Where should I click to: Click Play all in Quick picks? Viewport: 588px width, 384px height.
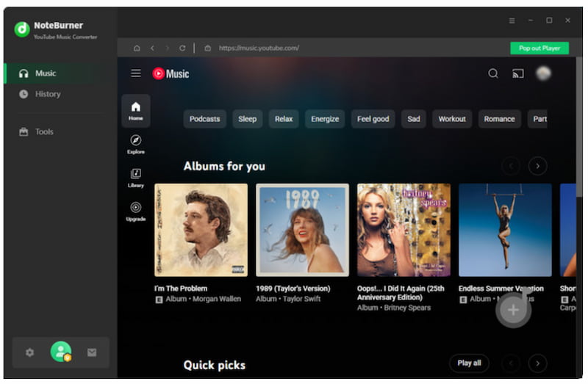[469, 363]
